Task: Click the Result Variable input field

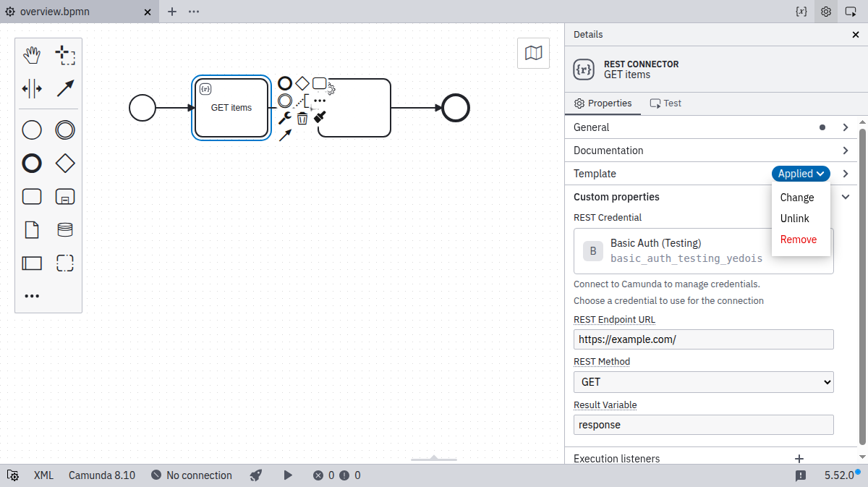Action: pyautogui.click(x=704, y=425)
